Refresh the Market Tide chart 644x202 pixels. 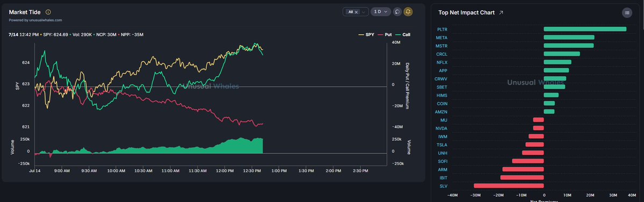(x=397, y=12)
